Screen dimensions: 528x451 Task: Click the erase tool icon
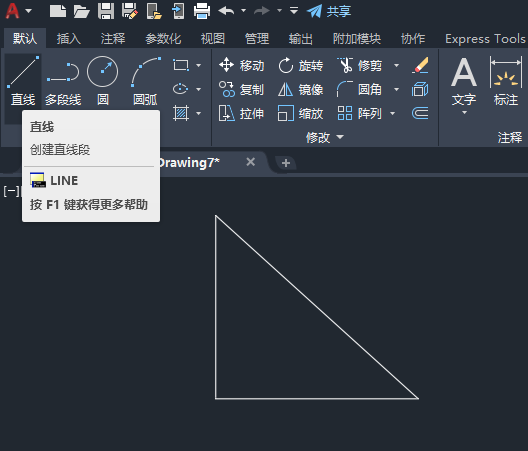[420, 65]
